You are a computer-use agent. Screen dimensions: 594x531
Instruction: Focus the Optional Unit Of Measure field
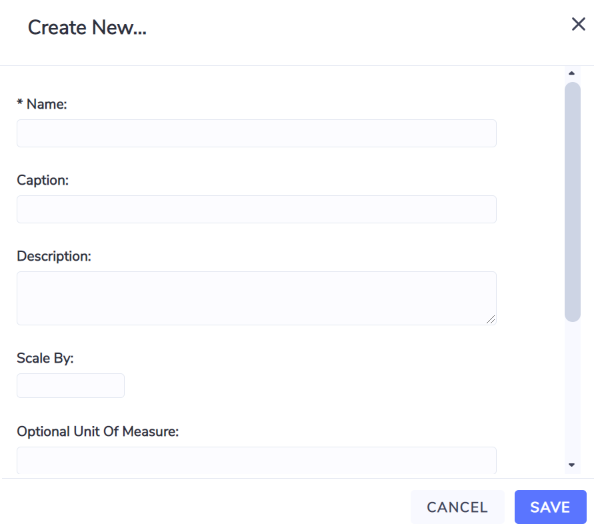click(256, 460)
